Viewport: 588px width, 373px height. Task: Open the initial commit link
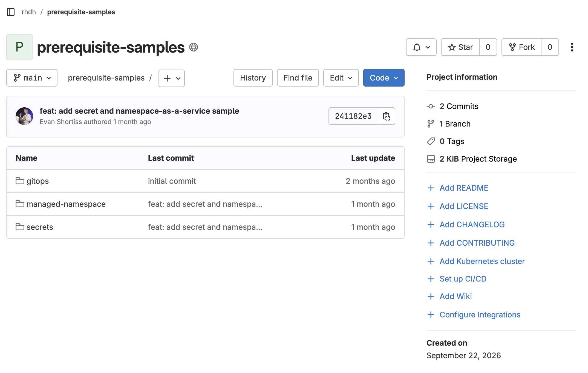point(172,181)
